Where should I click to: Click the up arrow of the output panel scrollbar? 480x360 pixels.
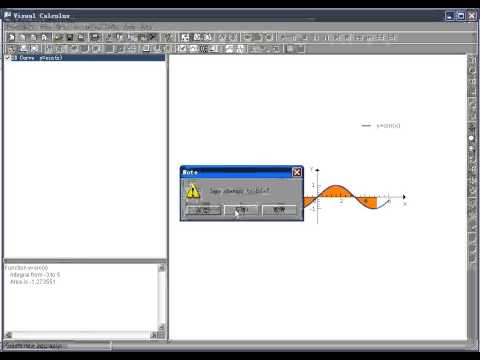(162, 268)
